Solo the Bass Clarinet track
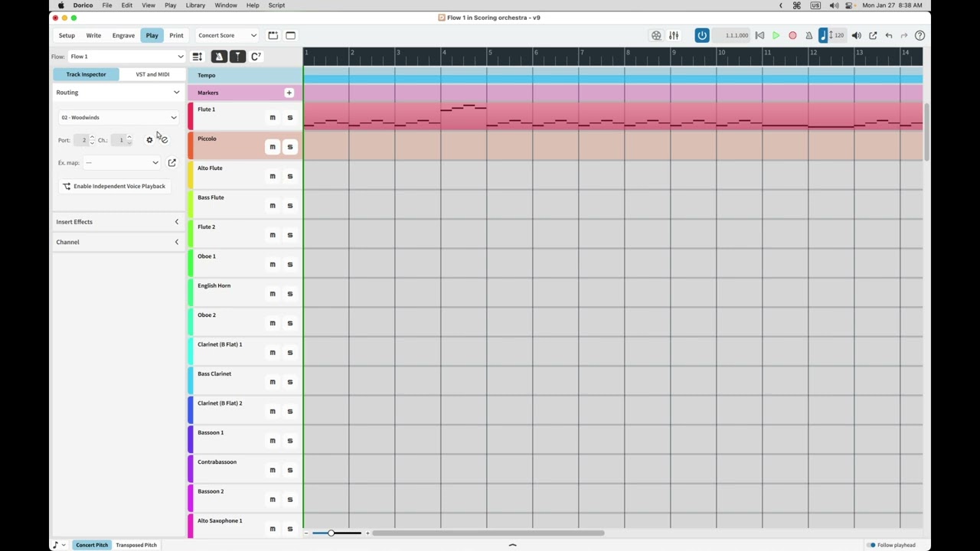 289,382
